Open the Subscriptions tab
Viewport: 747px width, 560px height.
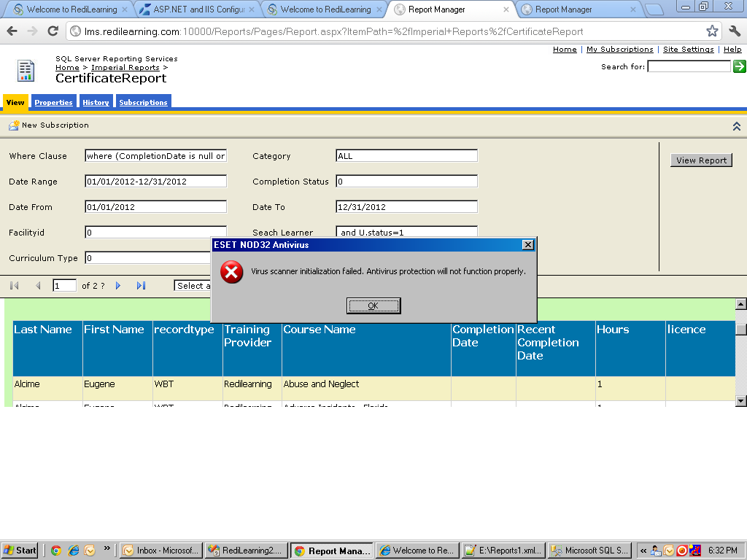click(x=143, y=103)
